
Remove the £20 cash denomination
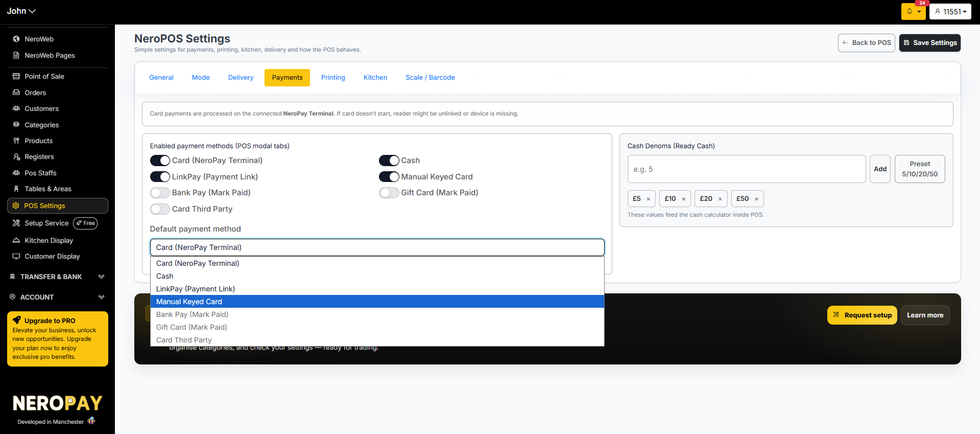click(x=720, y=199)
